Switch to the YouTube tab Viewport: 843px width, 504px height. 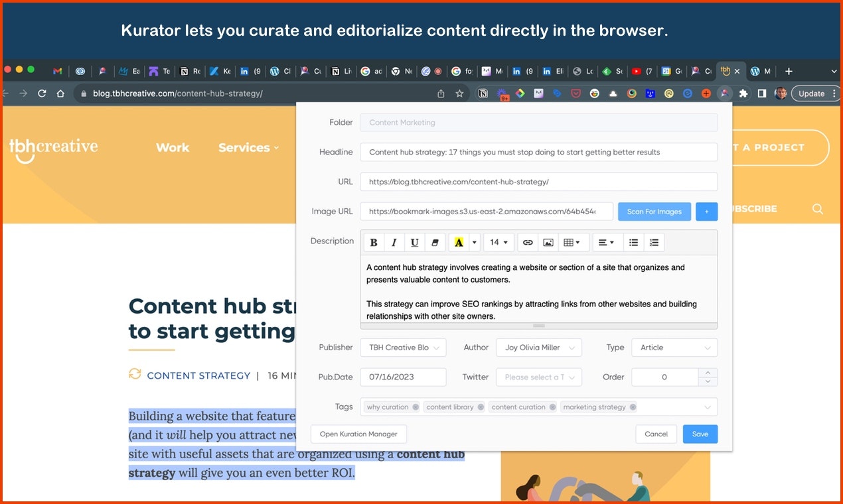(x=641, y=71)
